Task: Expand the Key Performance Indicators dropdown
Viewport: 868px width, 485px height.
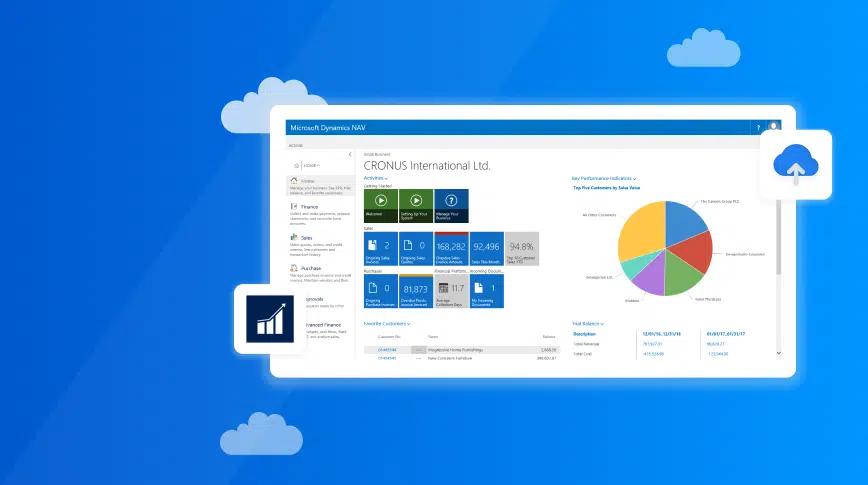Action: [x=604, y=178]
